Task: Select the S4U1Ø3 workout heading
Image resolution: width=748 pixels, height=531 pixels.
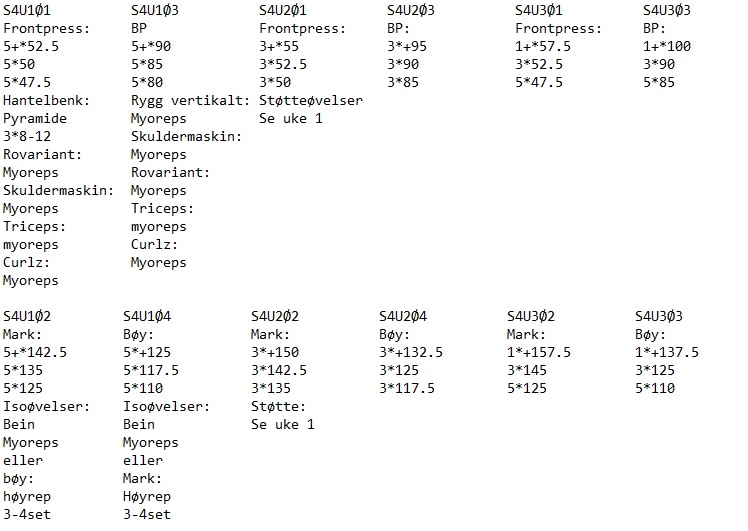Action: click(x=155, y=10)
